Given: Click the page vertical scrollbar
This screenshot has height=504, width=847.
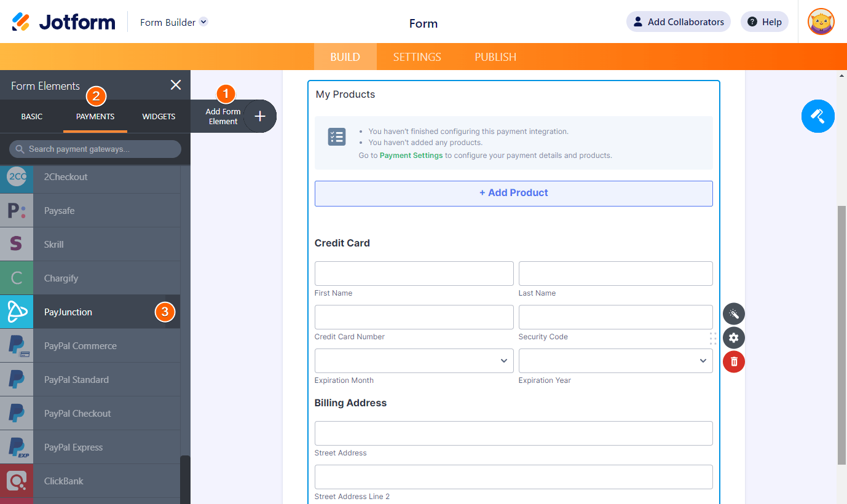Looking at the screenshot, I should [842, 335].
